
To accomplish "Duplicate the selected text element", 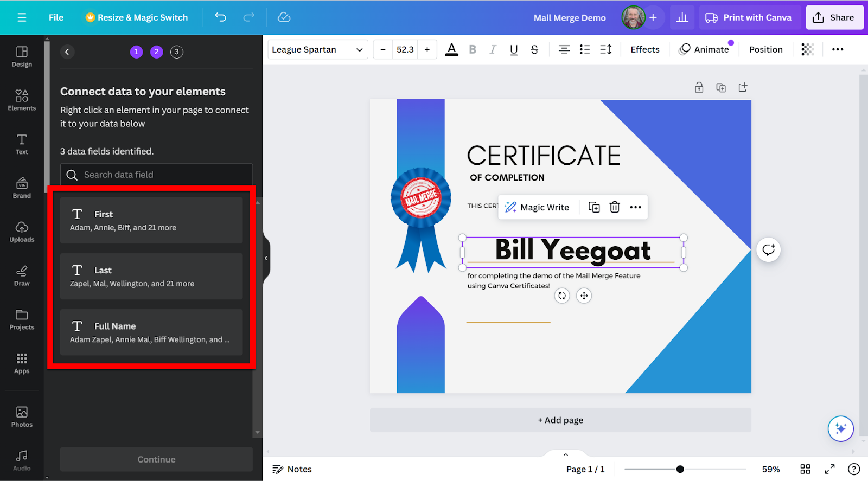I will pyautogui.click(x=594, y=207).
